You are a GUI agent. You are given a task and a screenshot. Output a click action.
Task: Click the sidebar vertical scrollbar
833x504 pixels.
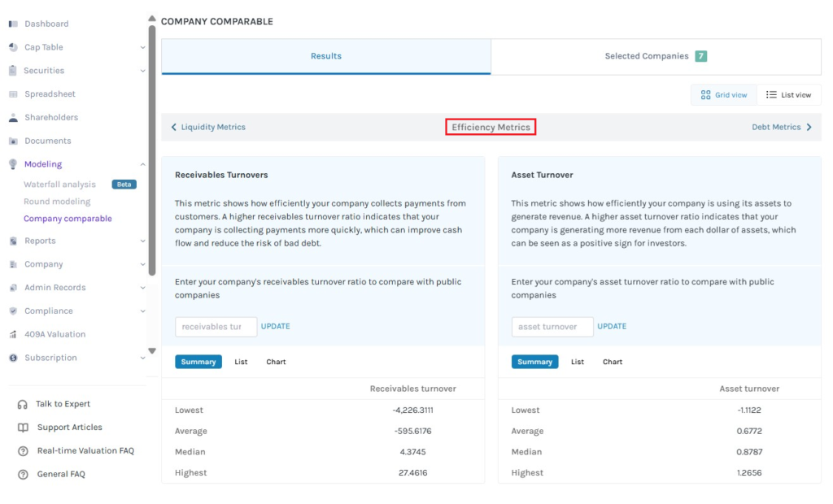(x=152, y=150)
